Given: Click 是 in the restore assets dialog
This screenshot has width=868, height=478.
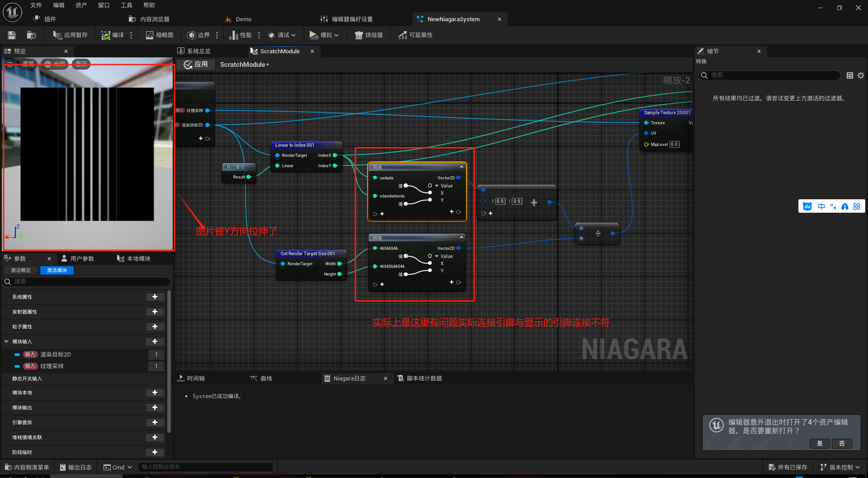Looking at the screenshot, I should click(x=819, y=444).
